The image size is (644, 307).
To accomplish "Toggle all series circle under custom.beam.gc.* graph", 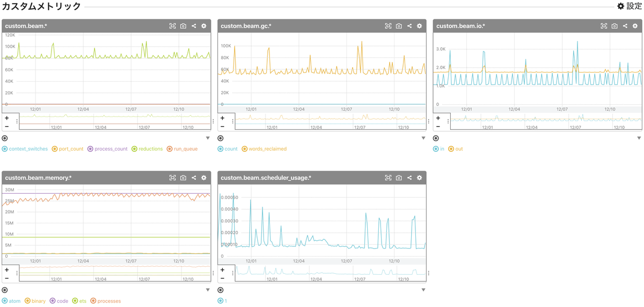I will [x=221, y=138].
